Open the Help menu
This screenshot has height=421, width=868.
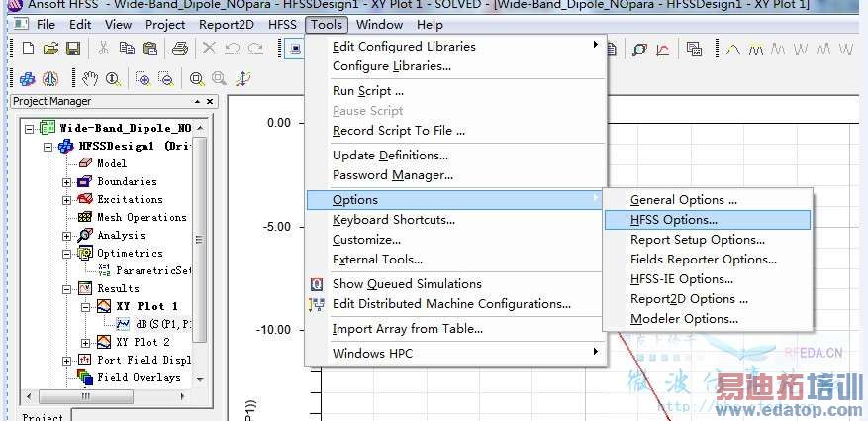(430, 25)
